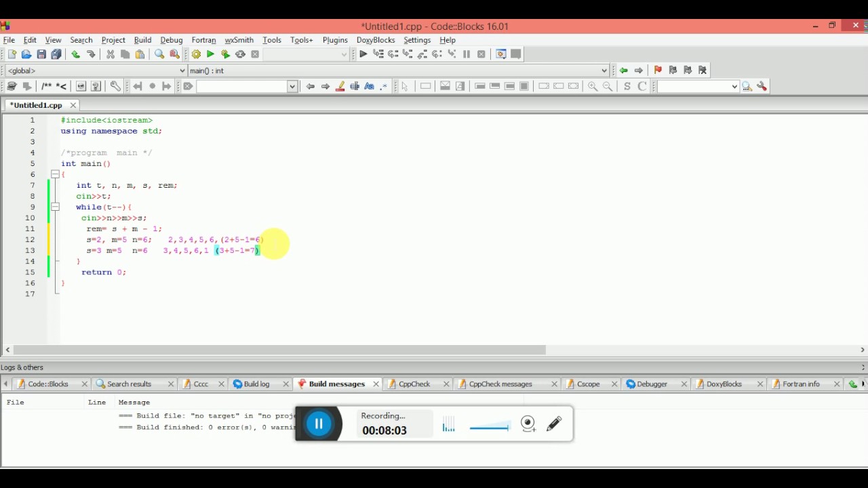Click the Zoom out magnifier icon
This screenshot has height=488, width=868.
pyautogui.click(x=608, y=86)
